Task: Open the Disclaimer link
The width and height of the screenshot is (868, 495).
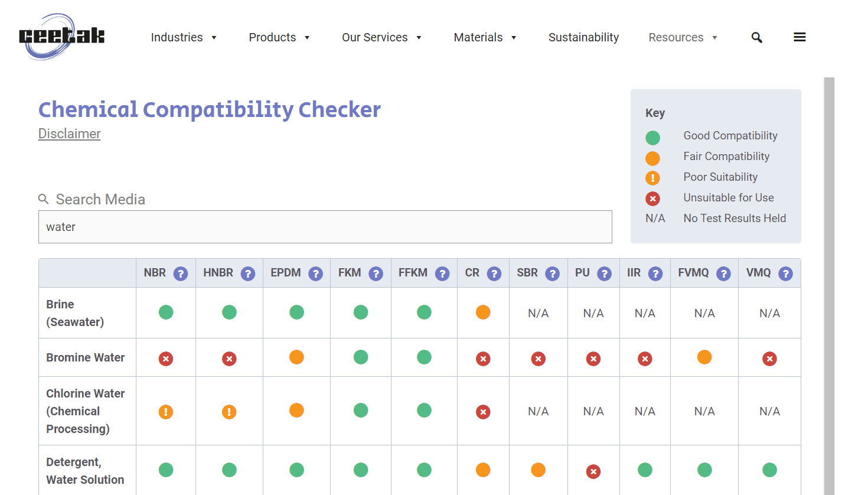Action: 70,133
